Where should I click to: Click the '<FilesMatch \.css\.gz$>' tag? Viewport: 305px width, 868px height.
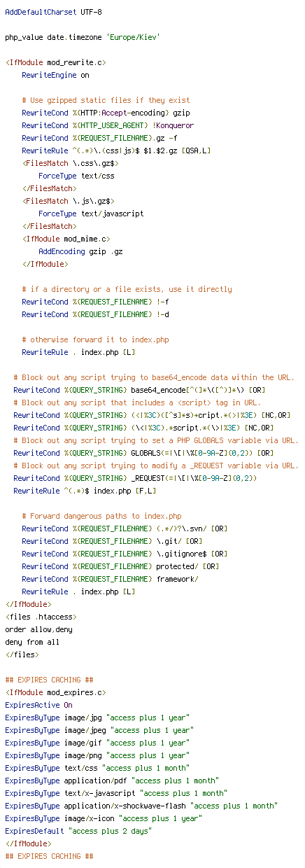[x=70, y=163]
